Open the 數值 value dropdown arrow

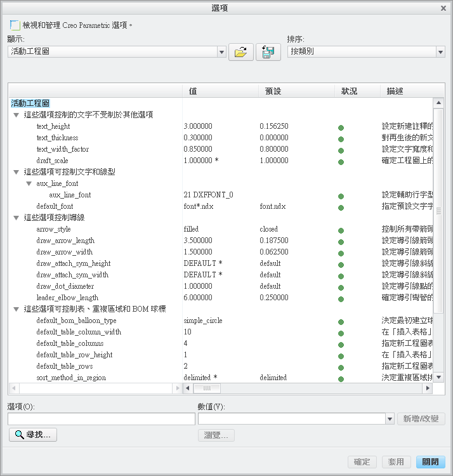[390, 419]
